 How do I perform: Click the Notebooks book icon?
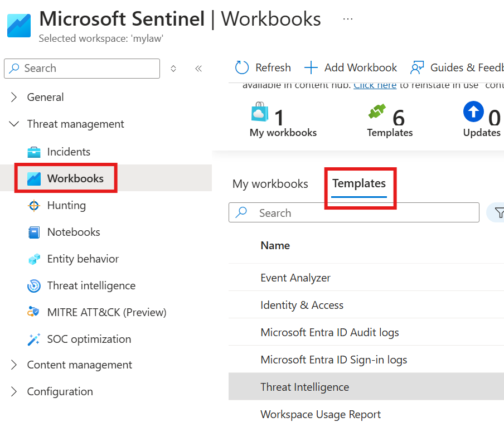point(34,232)
